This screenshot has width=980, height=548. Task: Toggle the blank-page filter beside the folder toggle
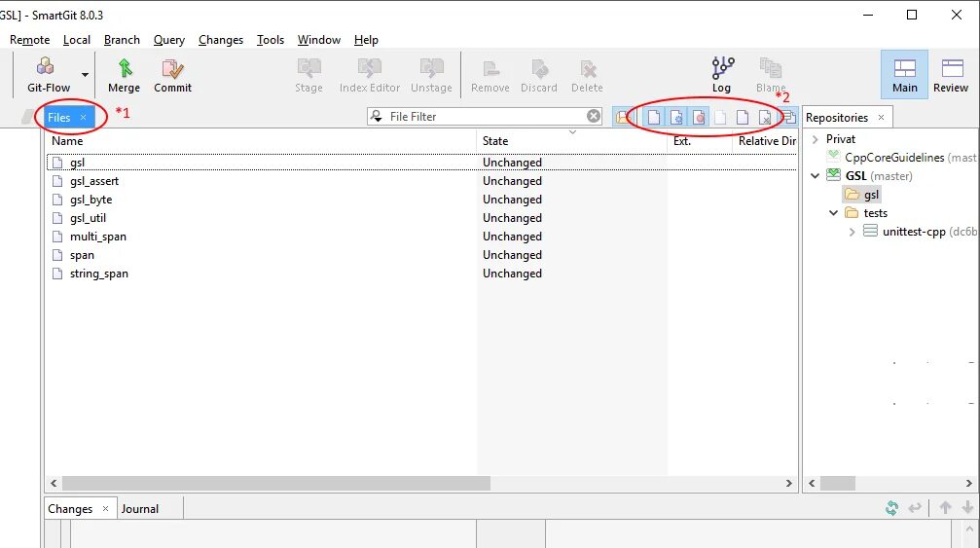click(654, 117)
